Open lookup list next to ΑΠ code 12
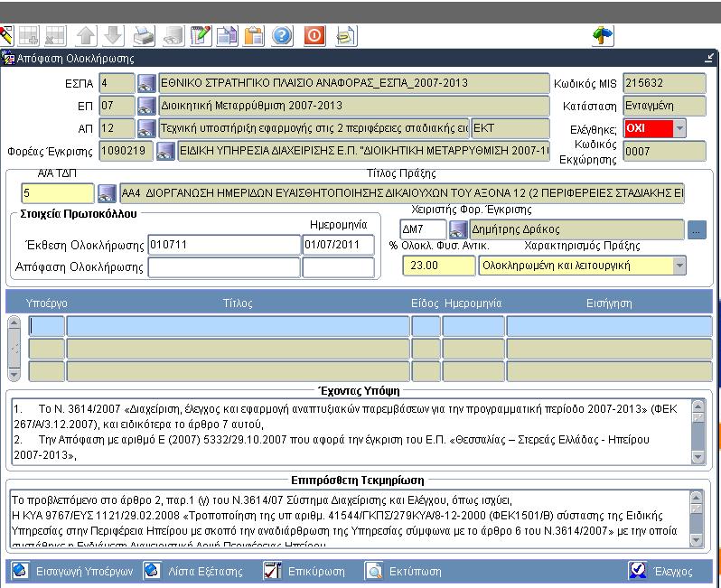The width and height of the screenshot is (721, 588). (146, 128)
